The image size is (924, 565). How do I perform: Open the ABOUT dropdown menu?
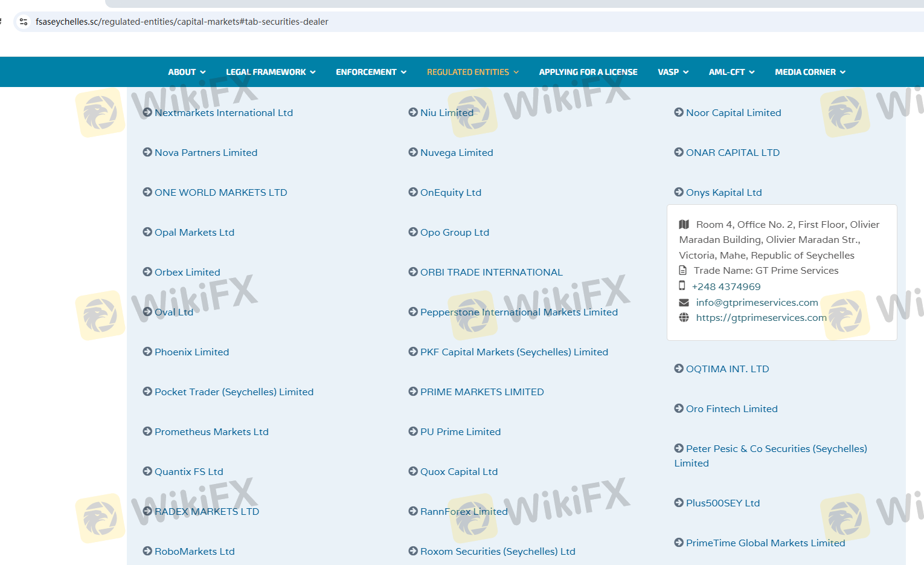click(187, 72)
